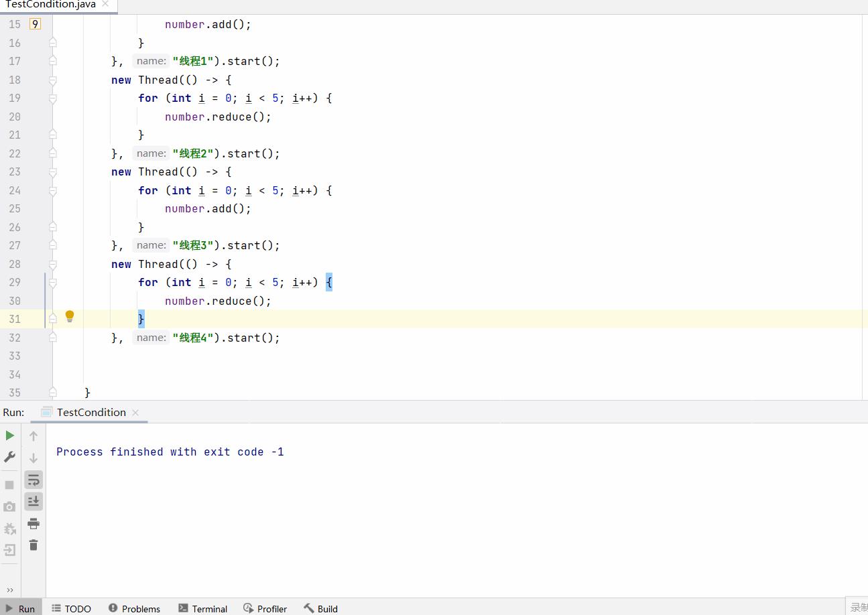Image resolution: width=868 pixels, height=615 pixels.
Task: Click the exit process icon in Run panel
Action: 9,550
